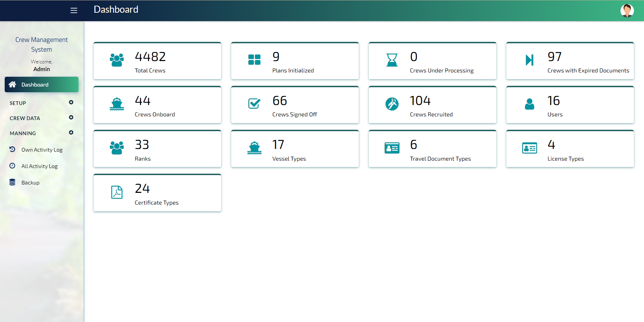Screen dimensions: 644x322
Task: Click the Plans Initialized grid icon
Action: 254,60
